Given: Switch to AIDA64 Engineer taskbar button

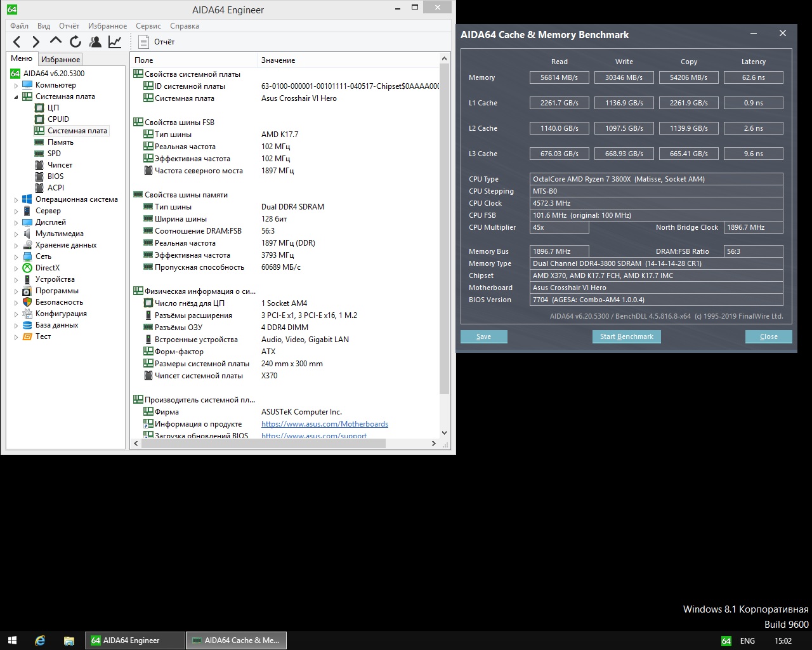Looking at the screenshot, I should tap(135, 640).
